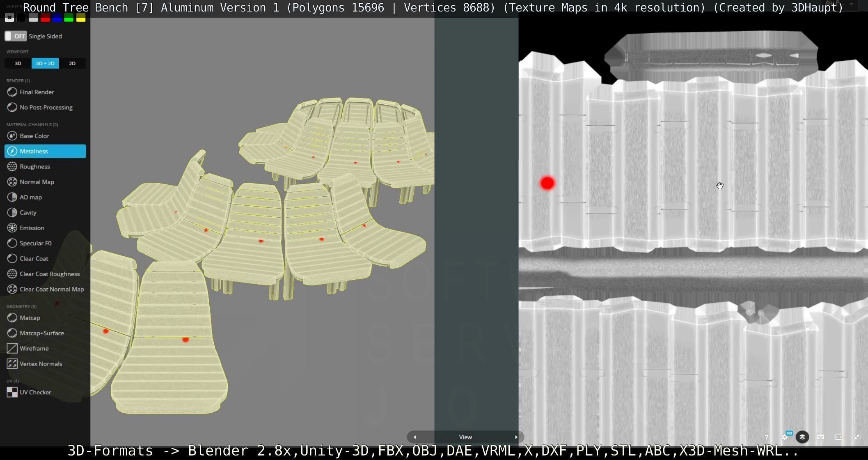Click the previous view left arrow
Screen dimensions: 868x460
pos(415,437)
